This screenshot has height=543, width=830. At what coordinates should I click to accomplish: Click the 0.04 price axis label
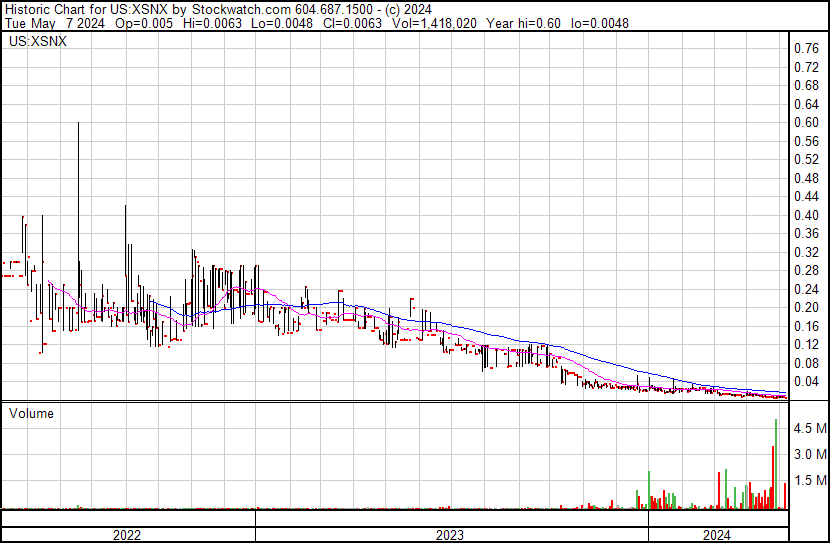tap(807, 381)
